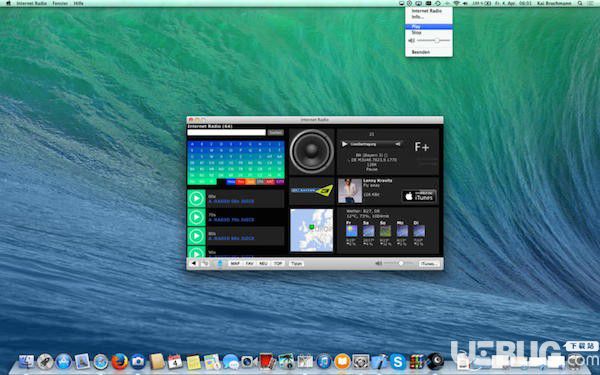Click the Time Machine status icon
The width and height of the screenshot is (600, 375).
point(438,3)
